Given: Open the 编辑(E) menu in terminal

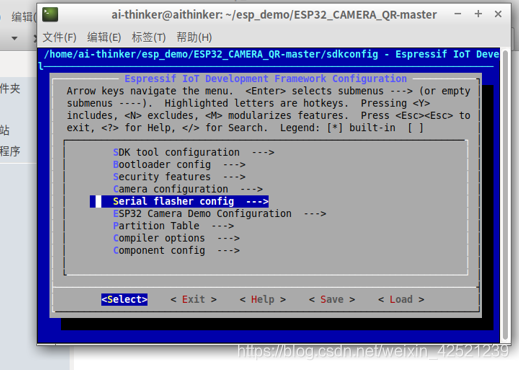Looking at the screenshot, I should pos(104,37).
